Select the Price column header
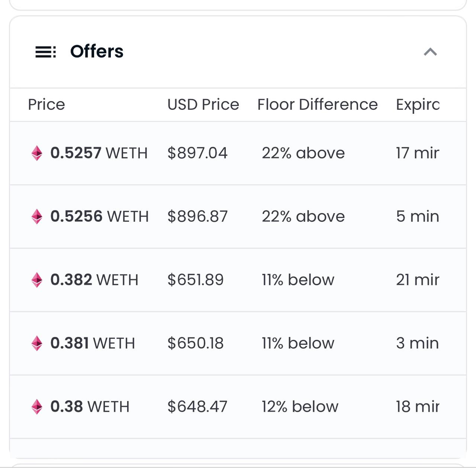This screenshot has width=476, height=469. 46,105
